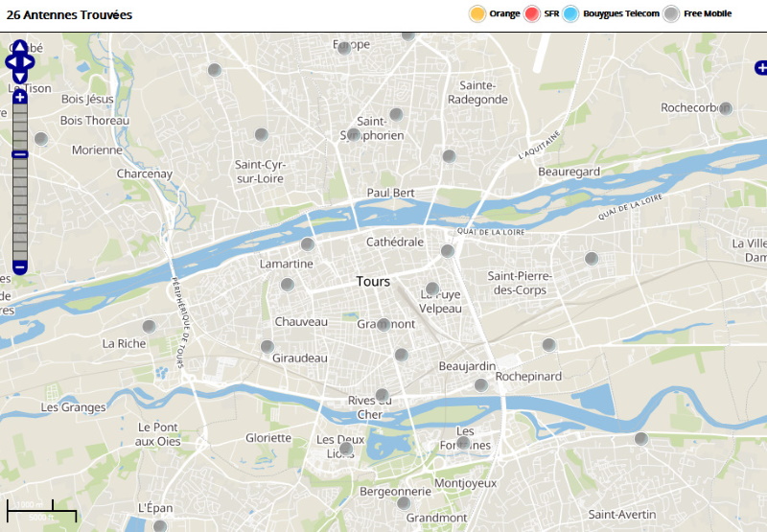Select antenna marker in Saint-Pierre-des-Corps
767x532 pixels.
click(x=592, y=258)
